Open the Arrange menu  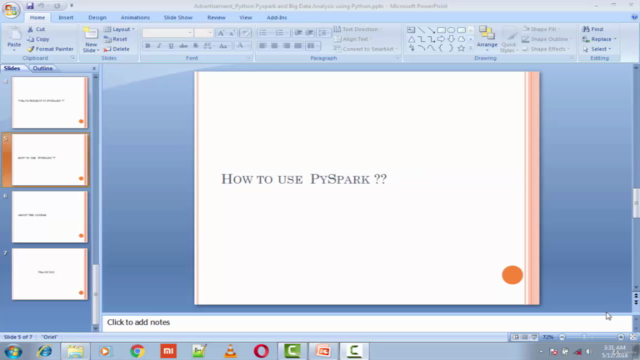pos(487,39)
